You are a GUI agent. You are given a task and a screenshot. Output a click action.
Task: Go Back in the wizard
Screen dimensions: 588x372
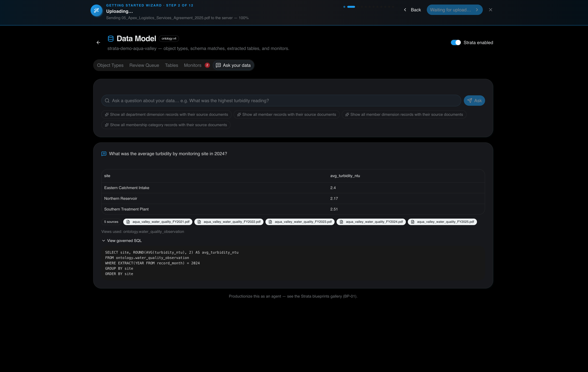413,10
